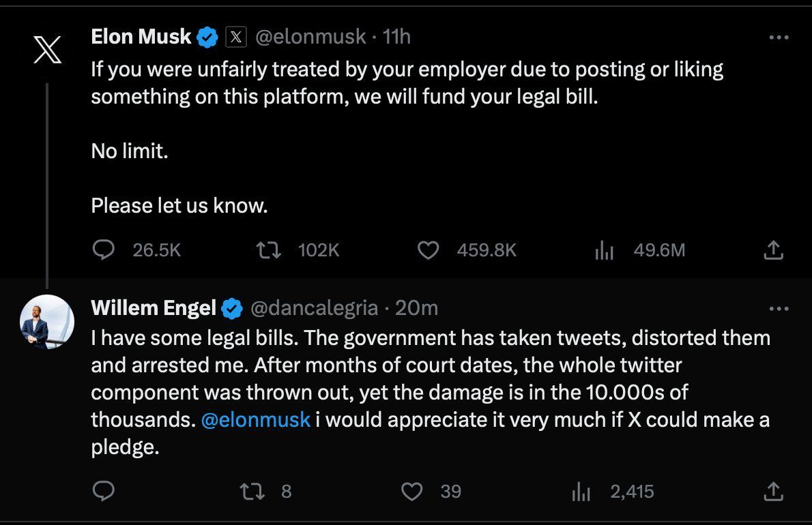View analytics of Elon Musk's tweet
The width and height of the screenshot is (812, 525).
tap(605, 250)
